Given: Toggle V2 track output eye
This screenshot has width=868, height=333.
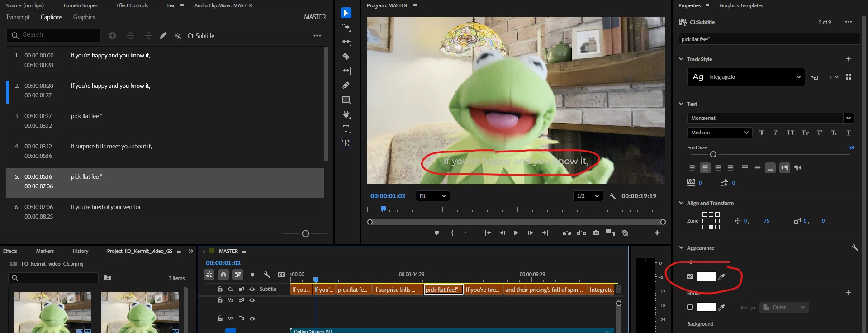Looking at the screenshot, I should tap(252, 319).
